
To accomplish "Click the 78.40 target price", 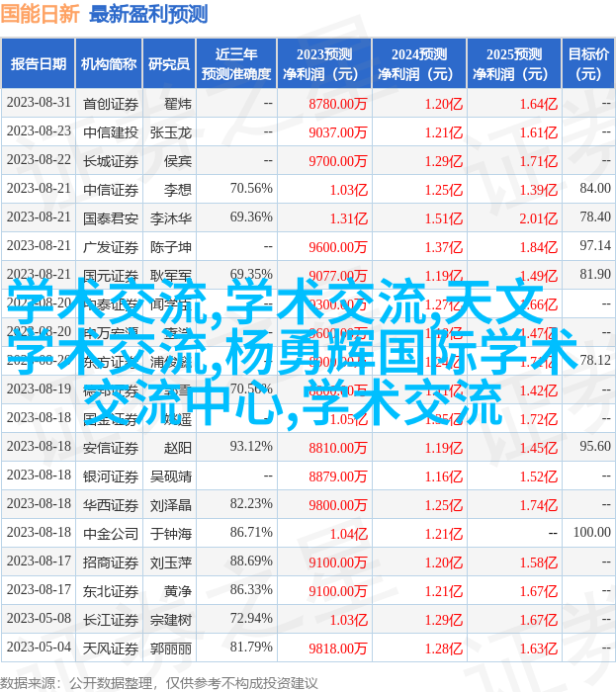I will point(595,217).
